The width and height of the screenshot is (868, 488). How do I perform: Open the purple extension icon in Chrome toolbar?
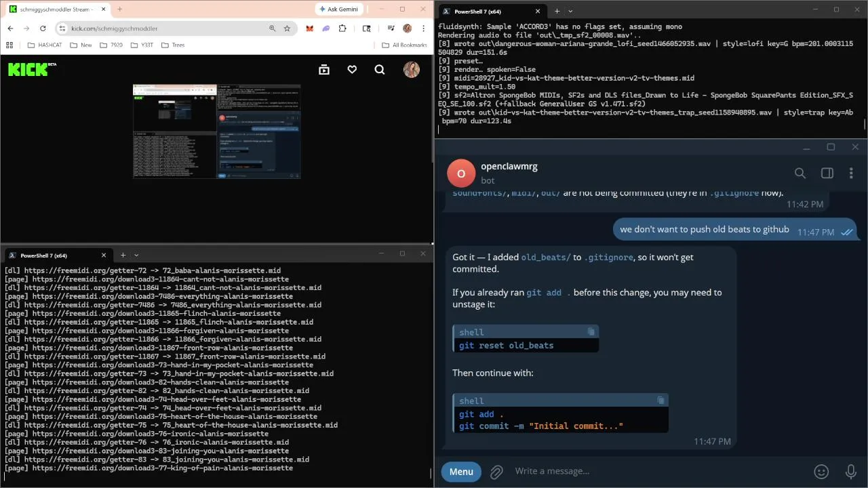326,28
